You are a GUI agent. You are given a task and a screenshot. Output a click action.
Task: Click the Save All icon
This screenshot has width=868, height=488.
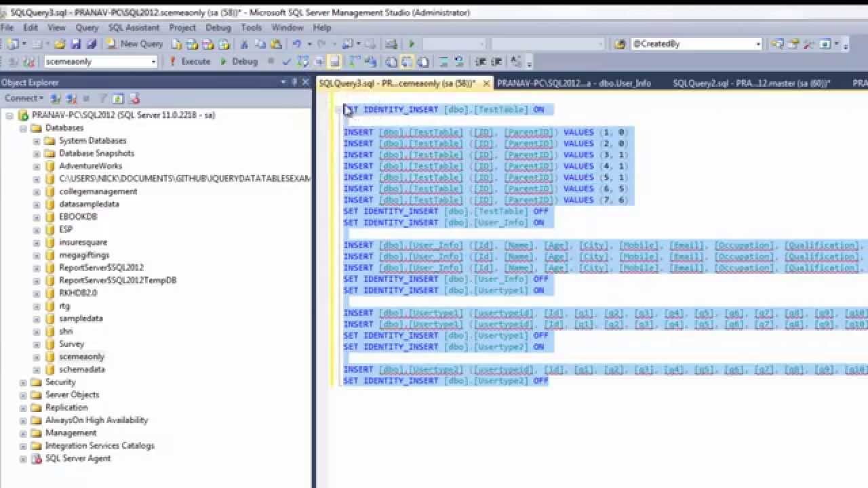click(92, 44)
